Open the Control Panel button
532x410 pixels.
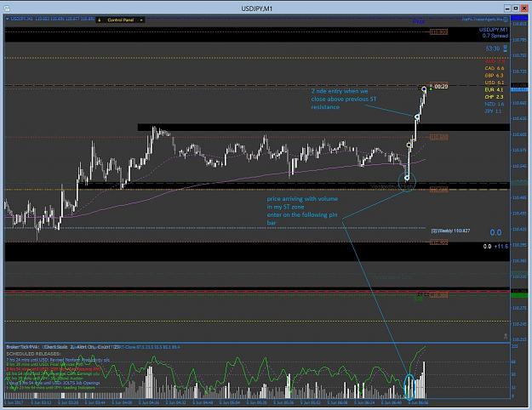pyautogui.click(x=121, y=20)
